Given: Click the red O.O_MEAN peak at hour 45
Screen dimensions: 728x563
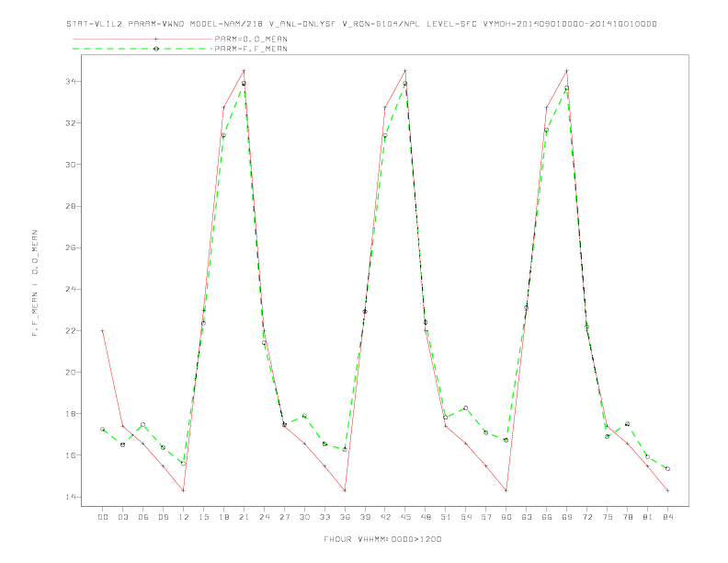Looking at the screenshot, I should coord(405,71).
